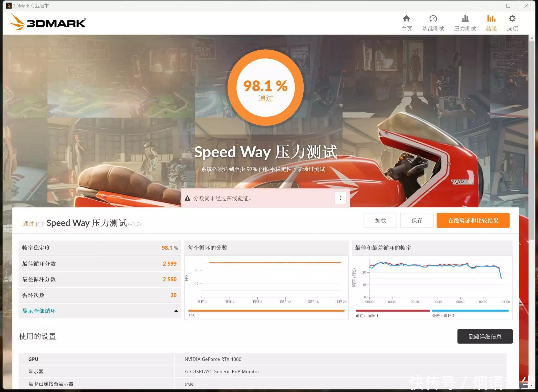Click the warning triangle next to 分数尚未经过在线验证
This screenshot has width=538, height=392.
coord(187,198)
